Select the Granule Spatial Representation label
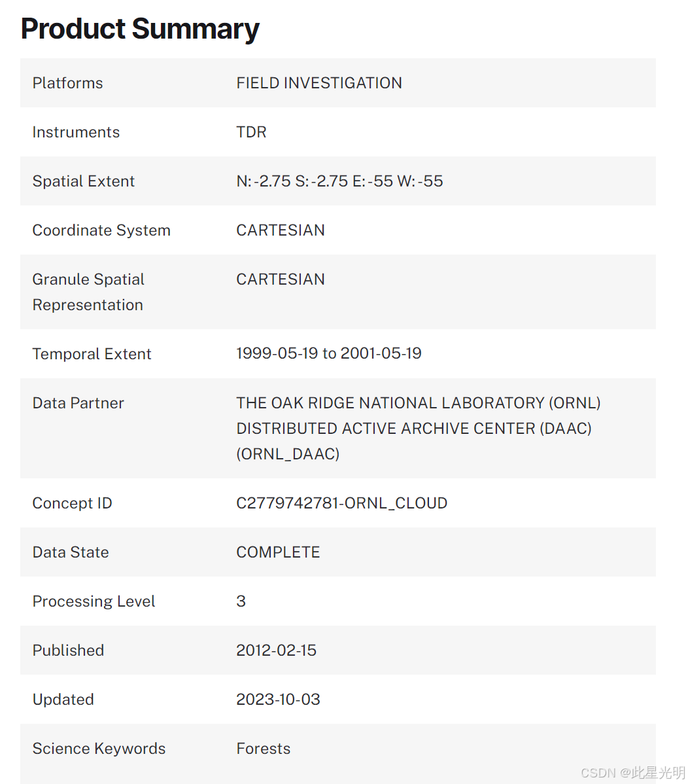 coord(88,292)
